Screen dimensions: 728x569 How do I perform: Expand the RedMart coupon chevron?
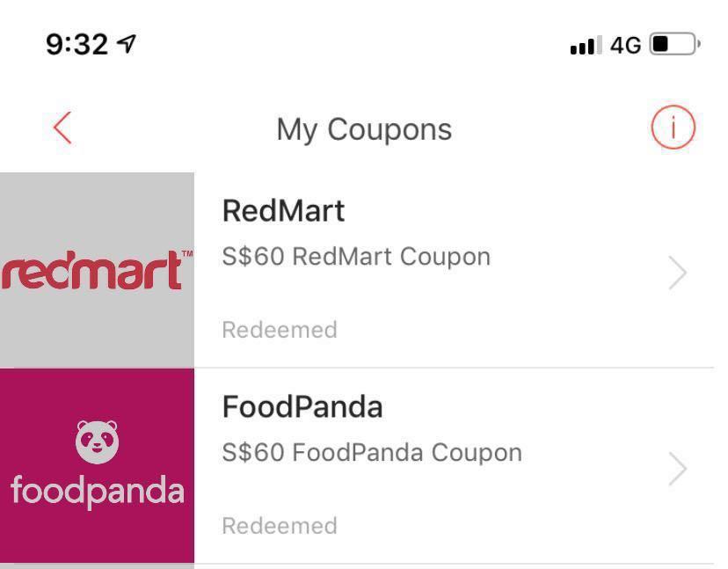click(x=678, y=273)
